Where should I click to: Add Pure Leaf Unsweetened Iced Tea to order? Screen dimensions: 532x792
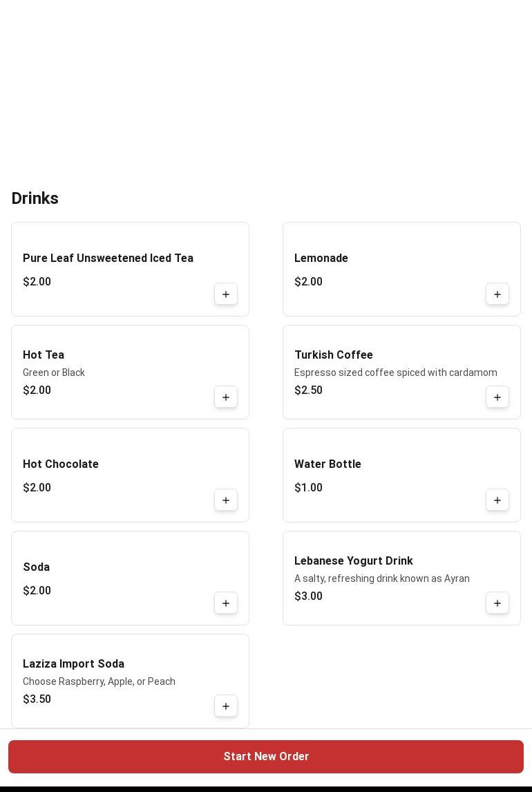(226, 294)
